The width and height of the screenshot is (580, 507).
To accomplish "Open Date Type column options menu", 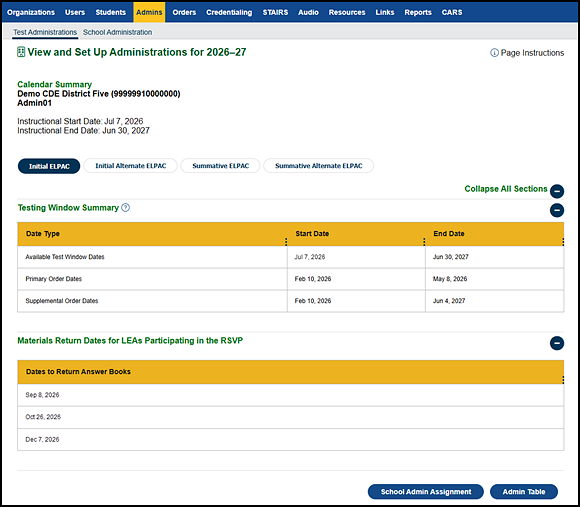I will (286, 242).
